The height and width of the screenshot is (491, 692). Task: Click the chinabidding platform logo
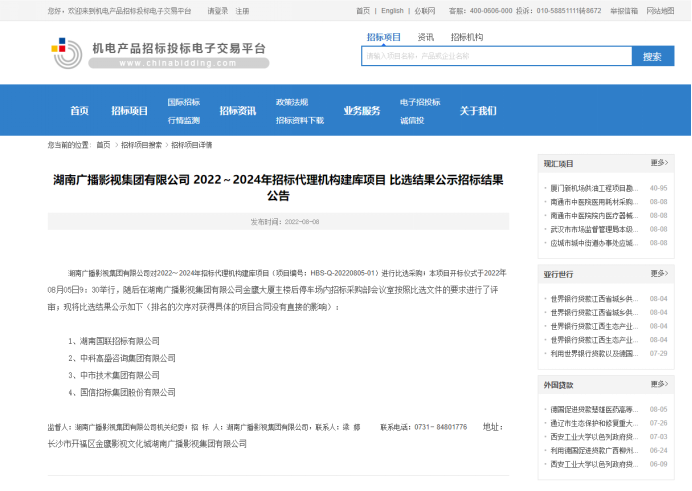[x=160, y=53]
